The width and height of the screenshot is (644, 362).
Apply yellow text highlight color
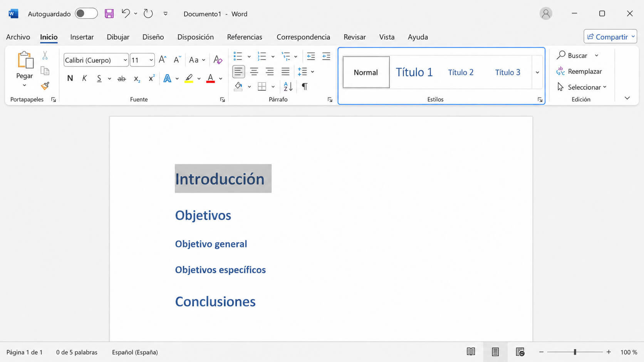pos(189,78)
